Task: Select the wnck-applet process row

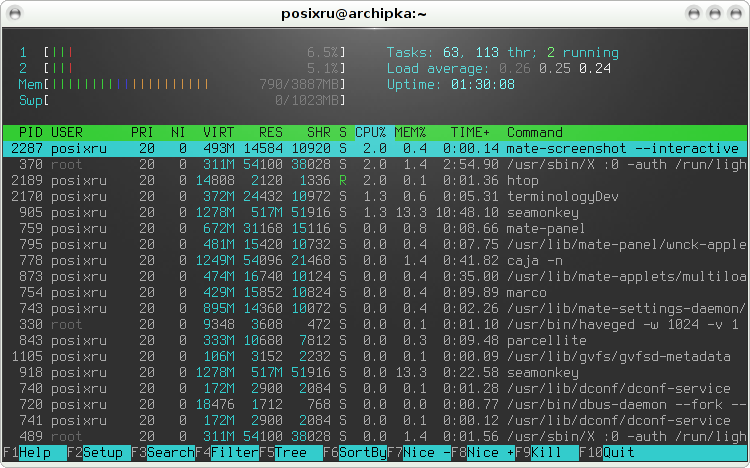Action: coord(375,245)
